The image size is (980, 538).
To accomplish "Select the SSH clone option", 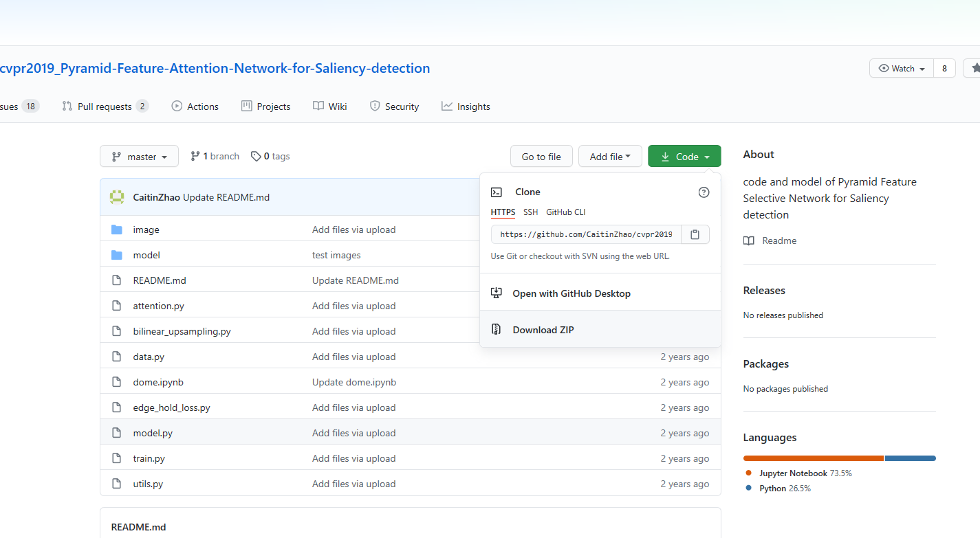I will [x=530, y=212].
